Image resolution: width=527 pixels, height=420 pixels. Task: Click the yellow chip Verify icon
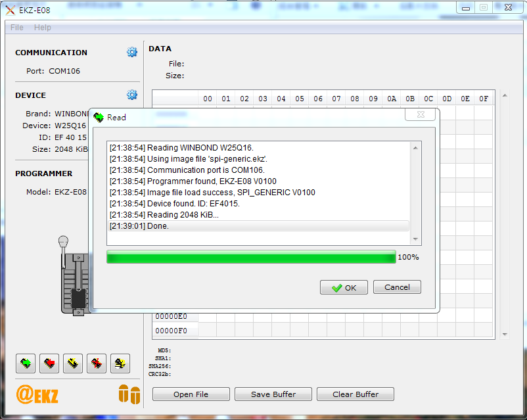click(73, 362)
